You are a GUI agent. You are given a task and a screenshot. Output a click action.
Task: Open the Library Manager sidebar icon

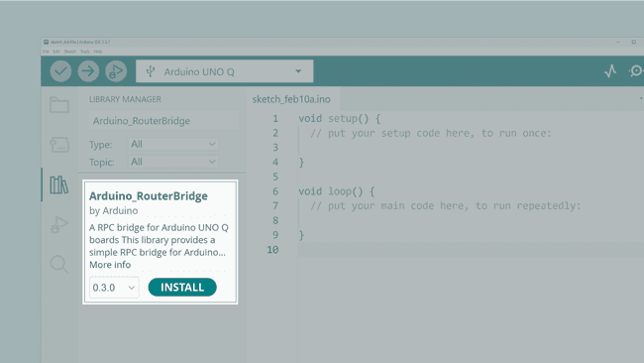(x=59, y=184)
